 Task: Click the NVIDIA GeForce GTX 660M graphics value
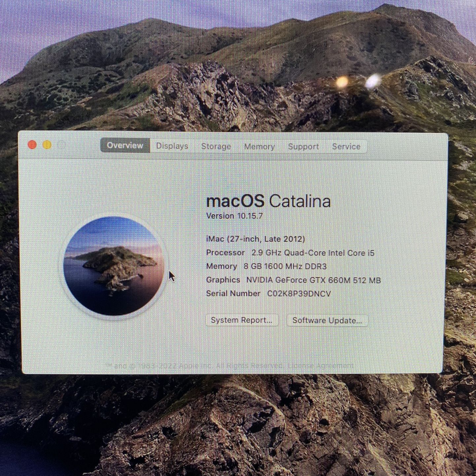(314, 280)
